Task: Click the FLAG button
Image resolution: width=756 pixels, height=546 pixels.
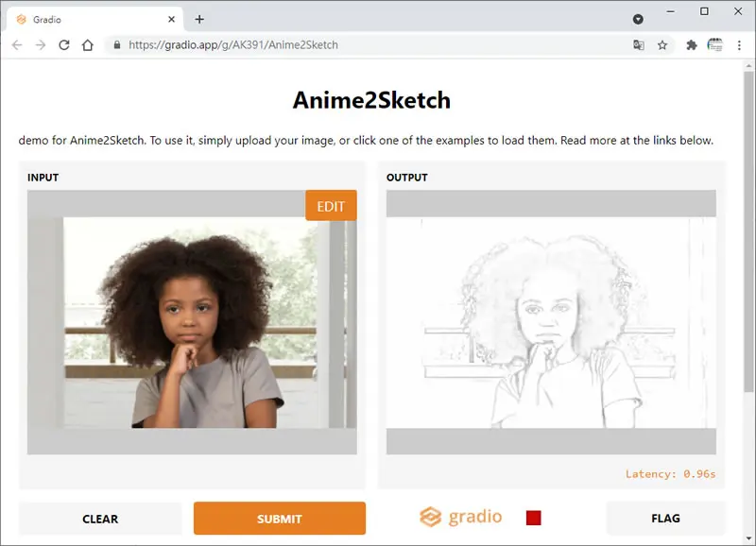Action: [665, 518]
